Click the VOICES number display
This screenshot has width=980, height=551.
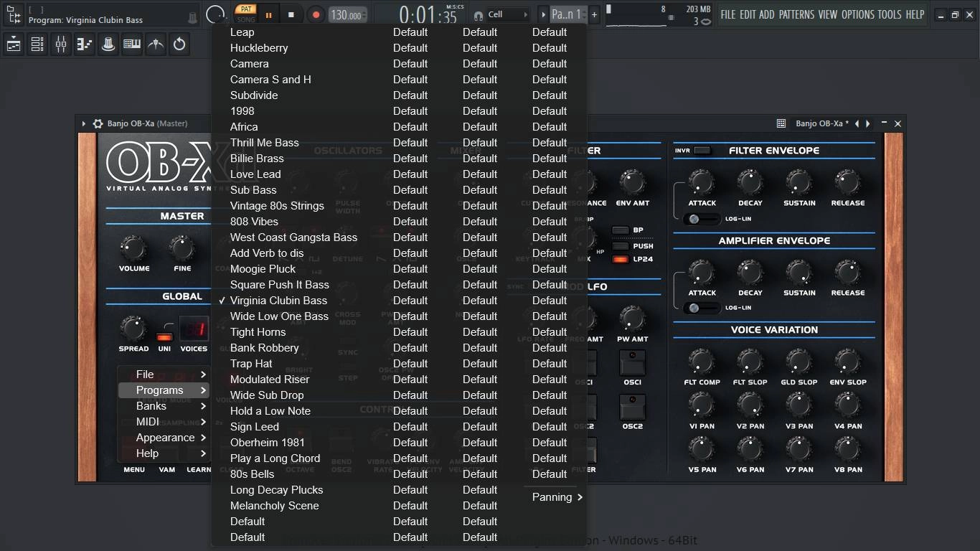click(x=194, y=329)
